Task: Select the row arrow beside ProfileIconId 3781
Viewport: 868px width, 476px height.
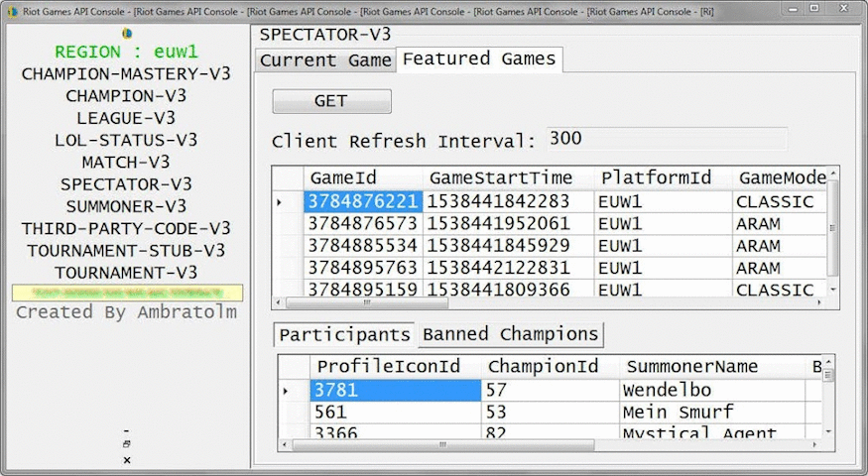Action: point(288,391)
